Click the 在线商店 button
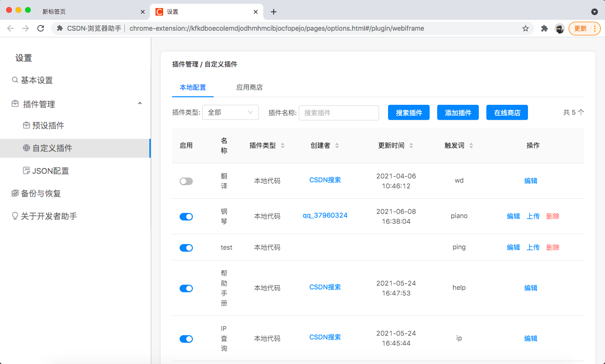Viewport: 605px width, 364px height. (507, 112)
